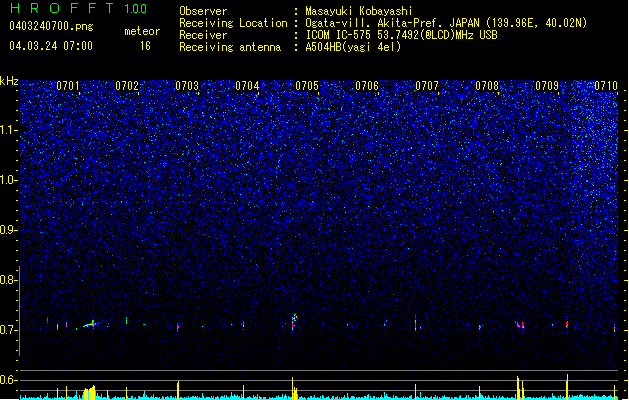Viewport: 629px width, 400px height.
Task: Click the A504HB(yagi 4el) antenna text
Action: pyautogui.click(x=353, y=47)
